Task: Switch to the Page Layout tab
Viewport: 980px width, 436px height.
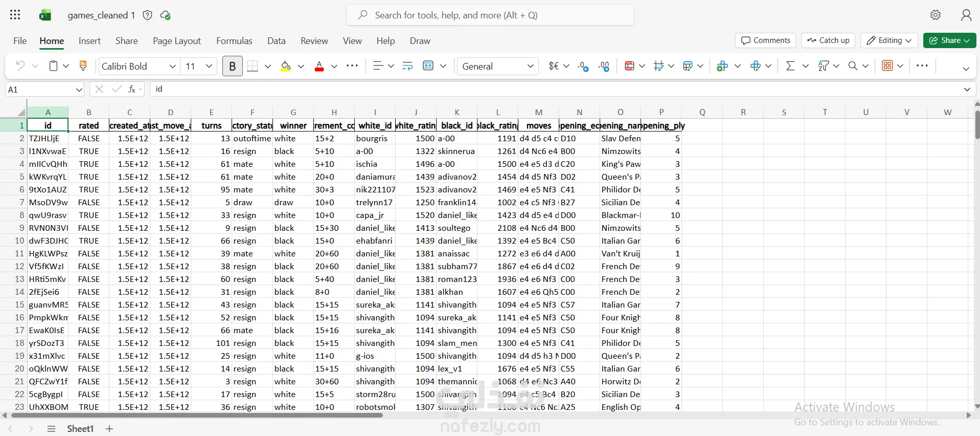Action: (x=177, y=41)
